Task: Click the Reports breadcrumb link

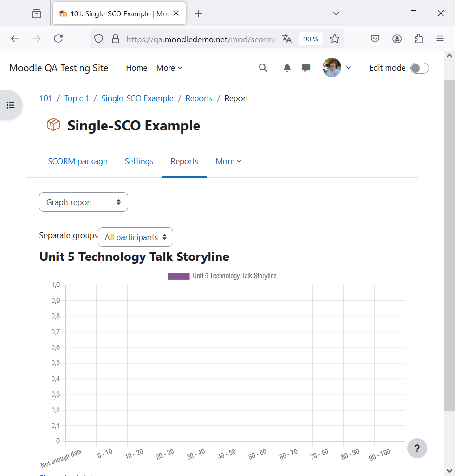Action: coord(199,98)
